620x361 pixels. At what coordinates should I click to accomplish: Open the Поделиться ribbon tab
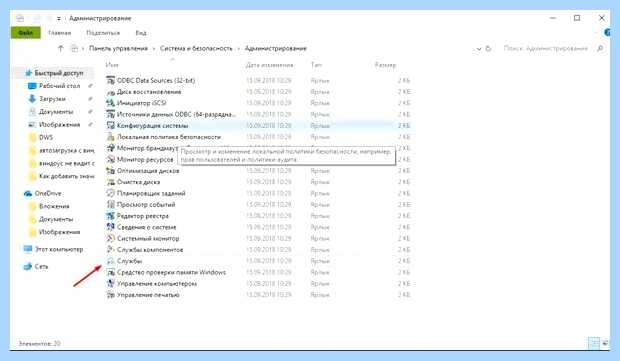coord(103,33)
